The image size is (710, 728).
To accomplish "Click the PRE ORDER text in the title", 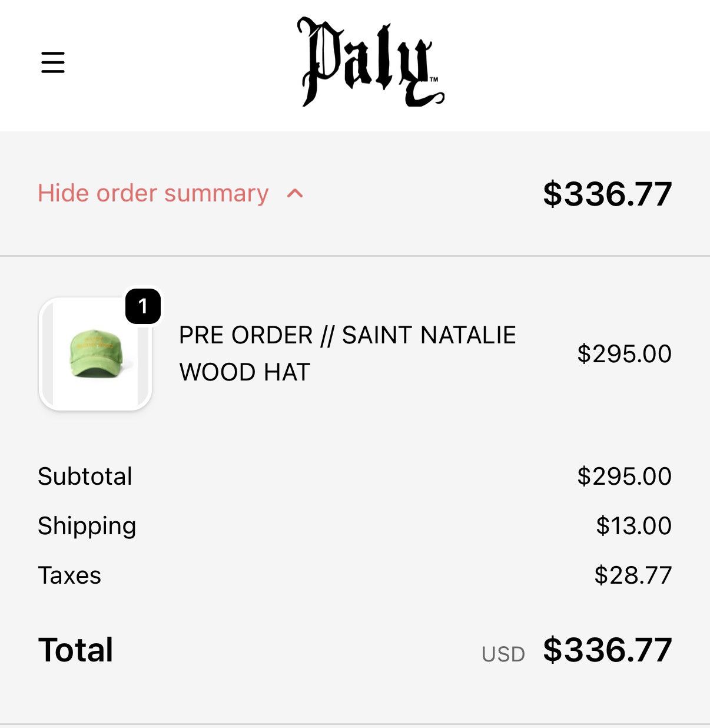I will click(x=246, y=335).
